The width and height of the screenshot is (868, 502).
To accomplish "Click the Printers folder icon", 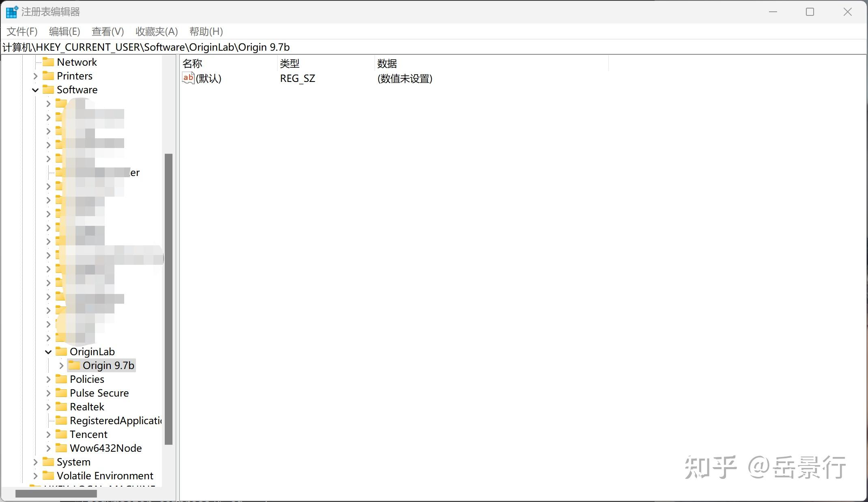I will pyautogui.click(x=48, y=76).
